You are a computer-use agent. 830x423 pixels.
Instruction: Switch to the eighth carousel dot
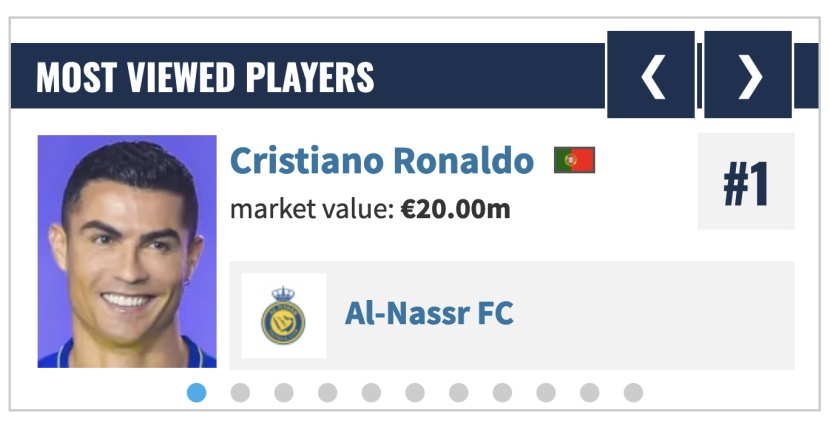pyautogui.click(x=502, y=393)
